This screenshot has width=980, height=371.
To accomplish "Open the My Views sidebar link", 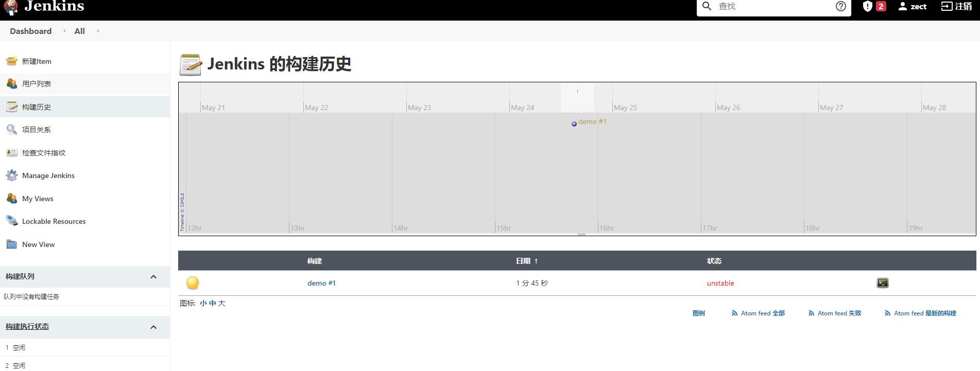I will 38,199.
